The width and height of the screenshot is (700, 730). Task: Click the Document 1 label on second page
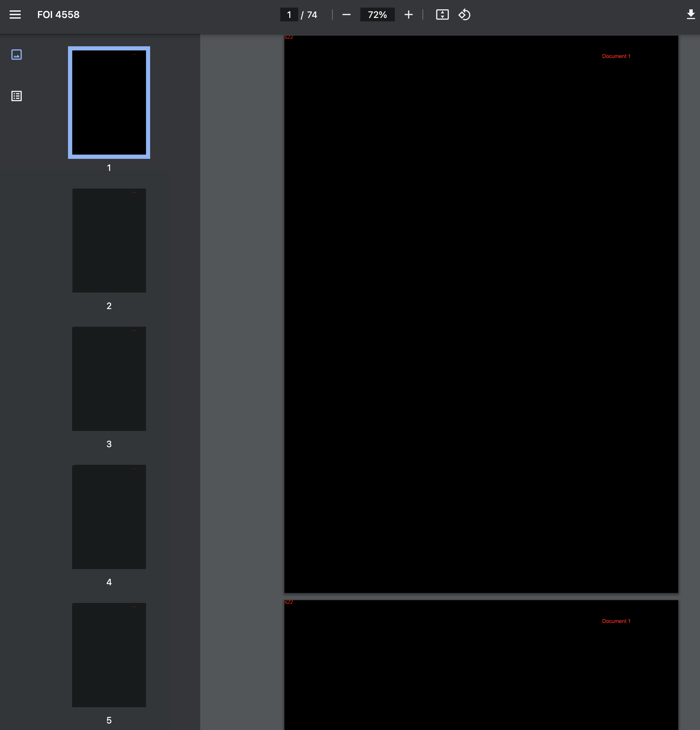(x=616, y=621)
